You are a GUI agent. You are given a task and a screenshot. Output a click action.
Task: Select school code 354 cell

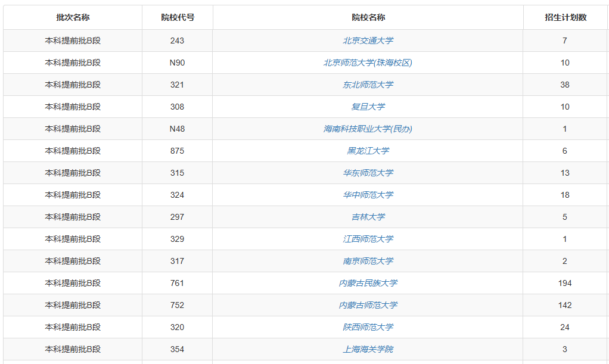click(177, 349)
